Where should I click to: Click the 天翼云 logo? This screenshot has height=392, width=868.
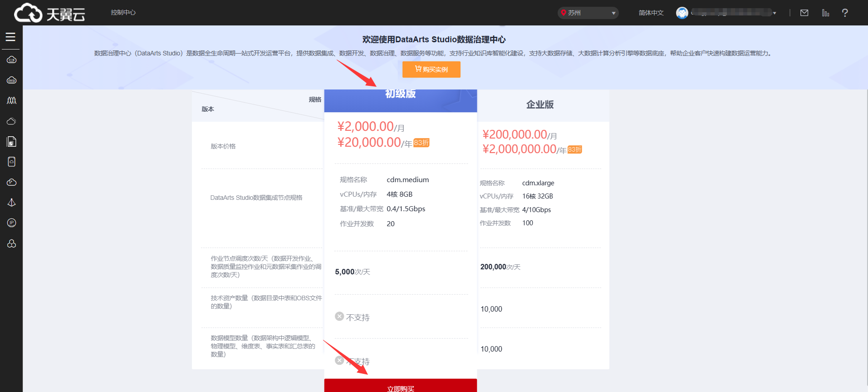(49, 13)
